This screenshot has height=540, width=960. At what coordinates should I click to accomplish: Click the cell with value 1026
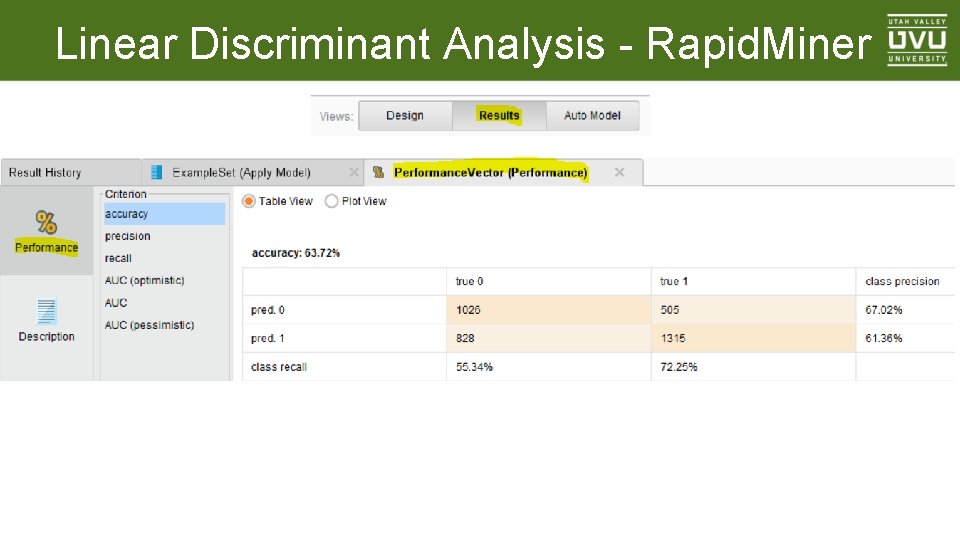click(x=549, y=310)
